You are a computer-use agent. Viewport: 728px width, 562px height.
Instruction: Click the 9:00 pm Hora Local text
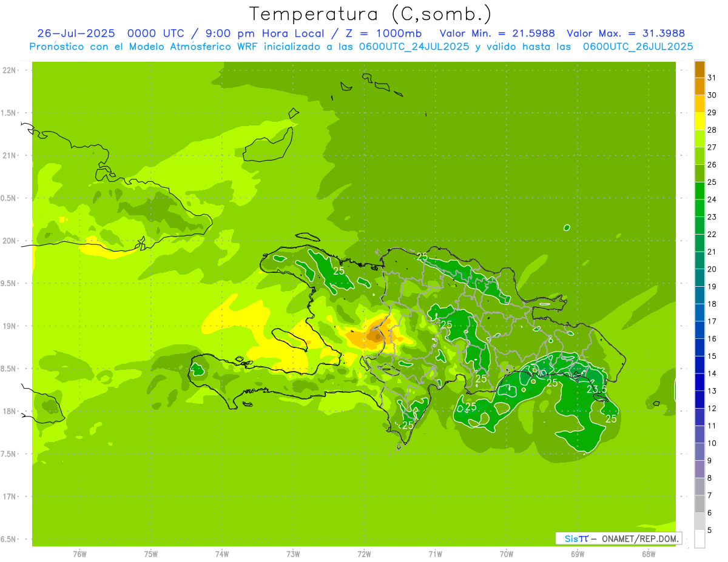258,33
